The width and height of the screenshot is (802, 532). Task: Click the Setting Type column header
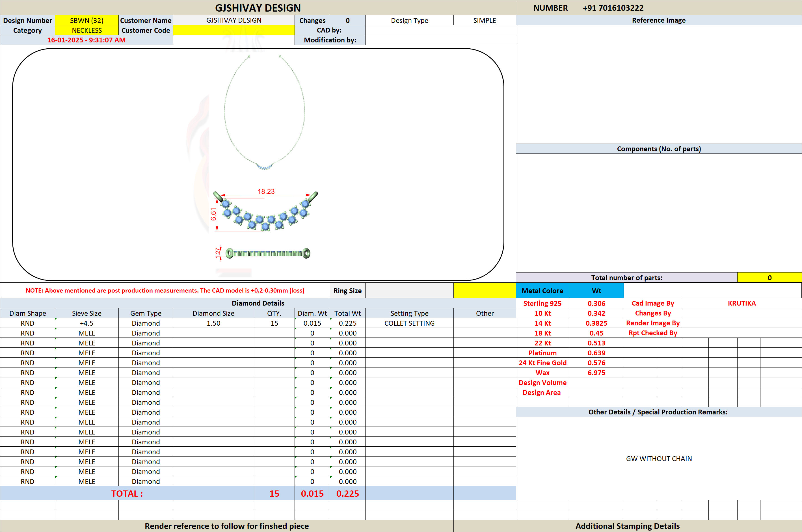click(x=409, y=313)
